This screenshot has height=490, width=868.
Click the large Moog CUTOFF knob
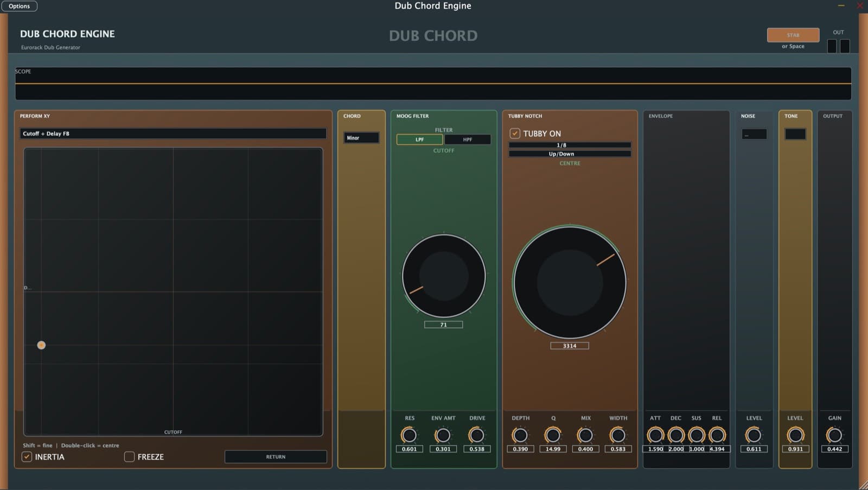(444, 276)
